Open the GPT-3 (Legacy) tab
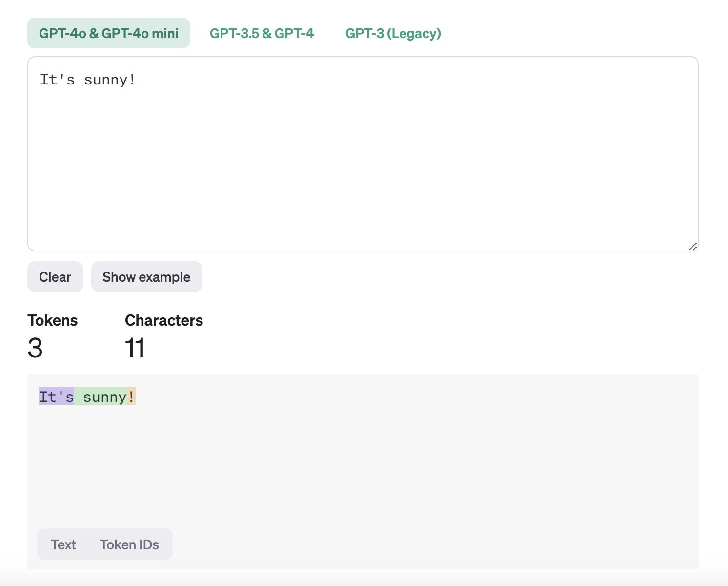 pos(393,33)
